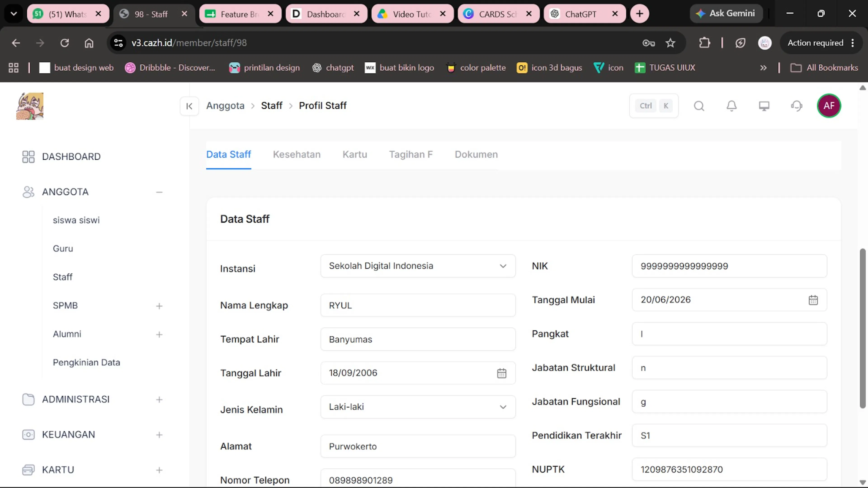Open the TUGAS UIUX bookmark
Image resolution: width=868 pixels, height=488 pixels.
point(665,68)
